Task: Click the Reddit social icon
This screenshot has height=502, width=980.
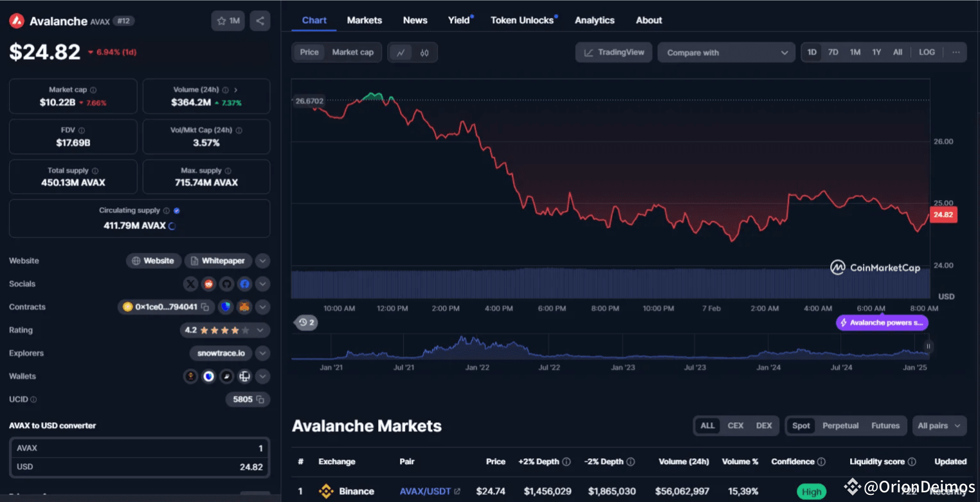Action: (208, 284)
